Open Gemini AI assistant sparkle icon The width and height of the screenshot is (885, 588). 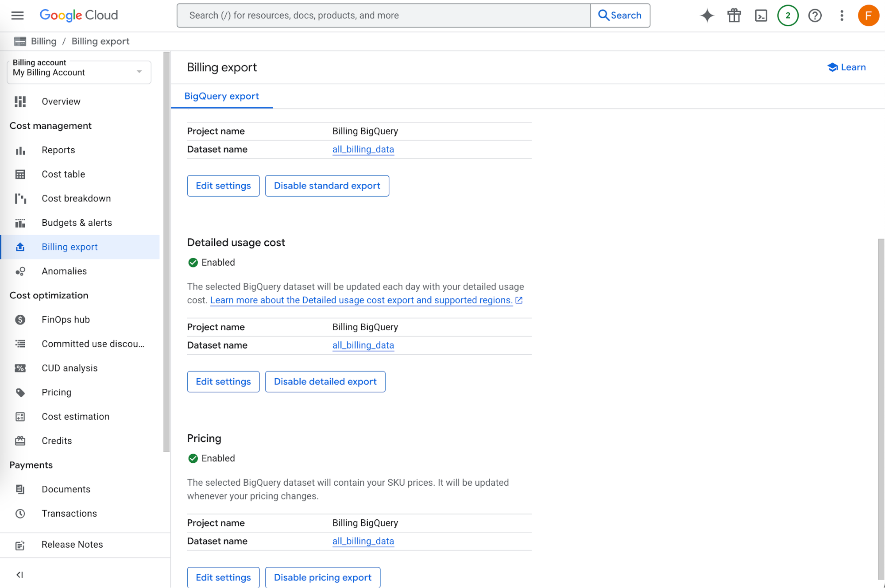pyautogui.click(x=707, y=15)
